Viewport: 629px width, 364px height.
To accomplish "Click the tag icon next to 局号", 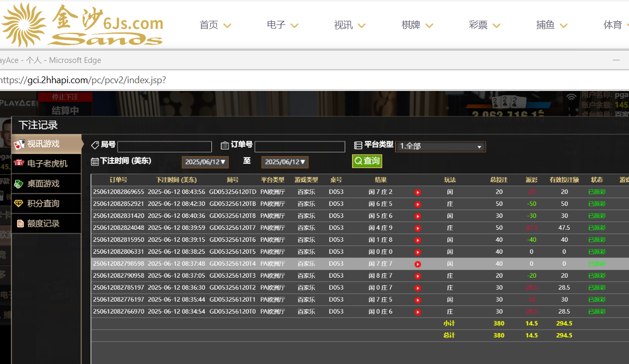I will [95, 145].
